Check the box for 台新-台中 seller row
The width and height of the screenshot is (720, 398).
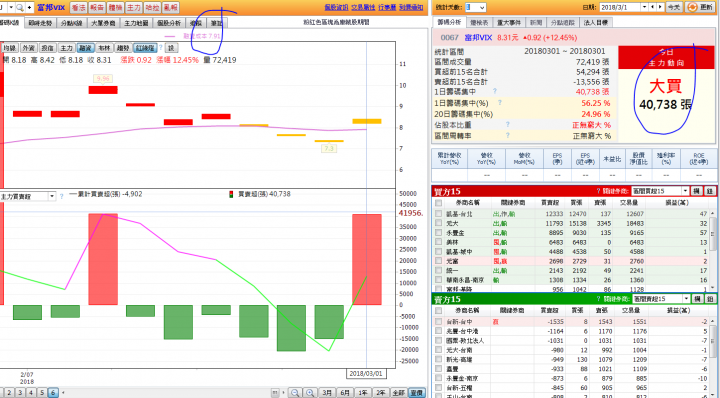click(x=439, y=322)
